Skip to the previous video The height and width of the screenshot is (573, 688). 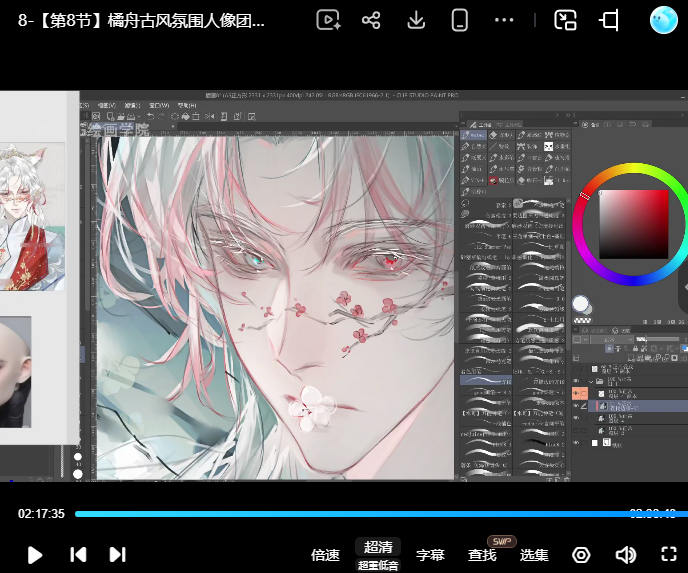[x=78, y=555]
